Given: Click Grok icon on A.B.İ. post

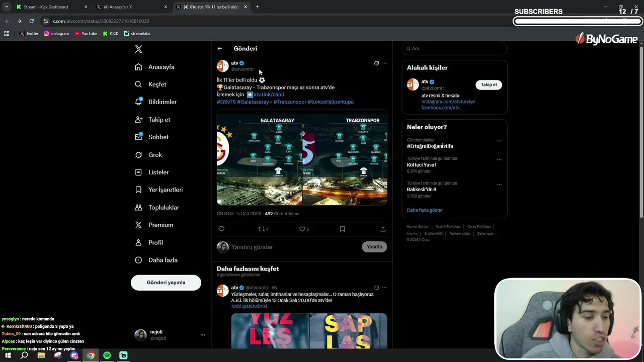Looking at the screenshot, I should tap(376, 288).
